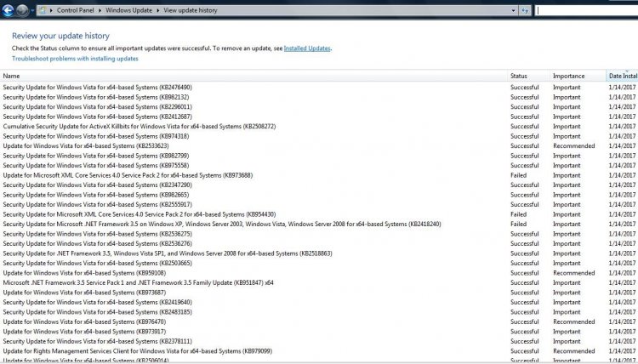Select update row KB2419640

(319, 302)
